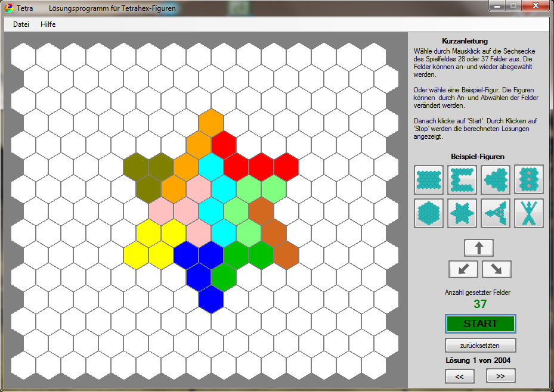Minimize the Tetra window
Screen dimensions: 554x392
click(497, 6)
